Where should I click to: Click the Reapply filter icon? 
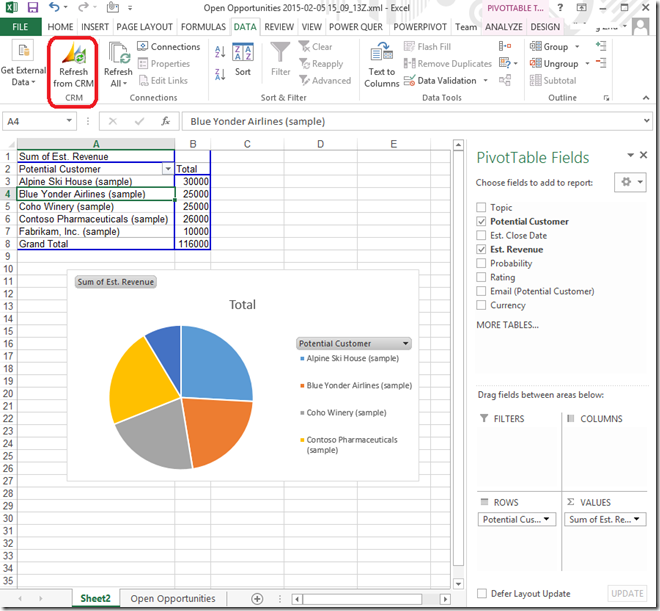click(304, 64)
